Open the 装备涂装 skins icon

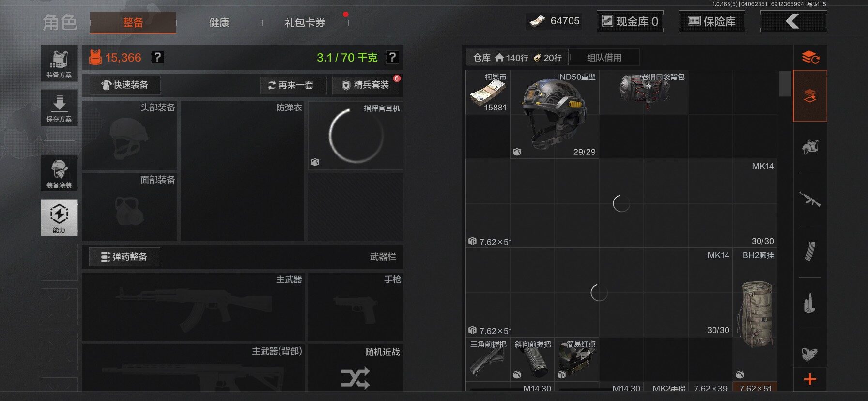59,173
